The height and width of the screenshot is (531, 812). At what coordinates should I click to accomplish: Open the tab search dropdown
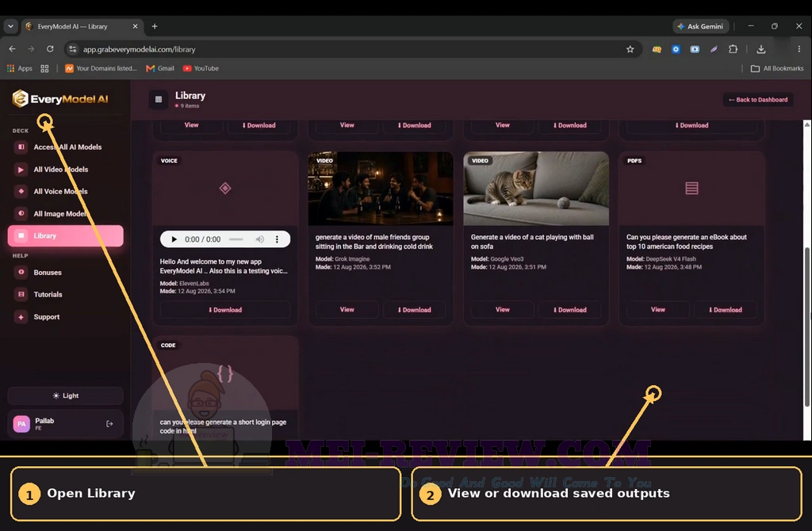(10, 26)
